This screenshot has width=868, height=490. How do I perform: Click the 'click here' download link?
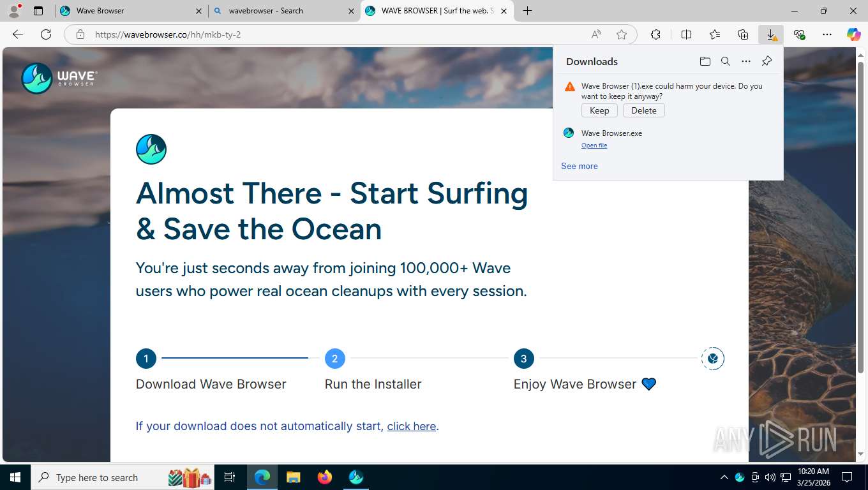tap(412, 426)
